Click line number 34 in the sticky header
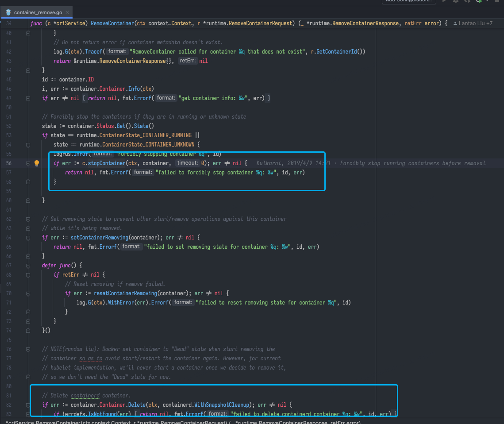This screenshot has width=504, height=424. (9, 23)
